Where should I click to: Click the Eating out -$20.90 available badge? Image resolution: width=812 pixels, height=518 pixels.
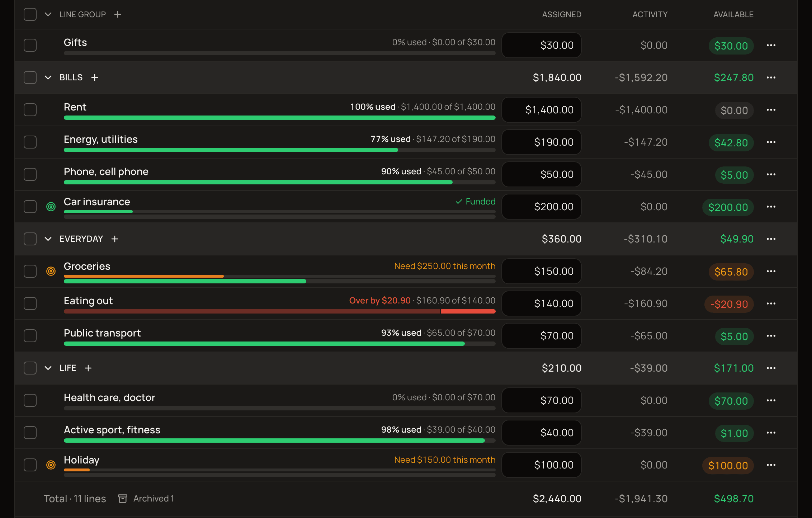coord(729,304)
